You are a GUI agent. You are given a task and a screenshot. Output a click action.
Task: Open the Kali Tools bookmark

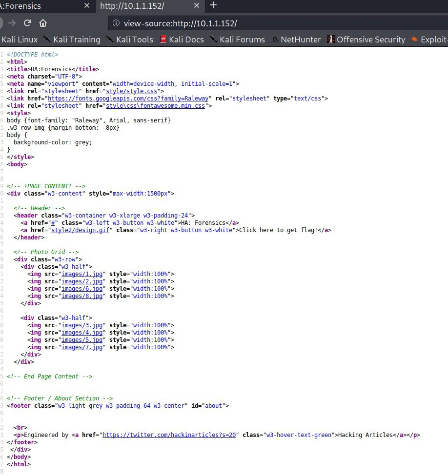[x=130, y=40]
